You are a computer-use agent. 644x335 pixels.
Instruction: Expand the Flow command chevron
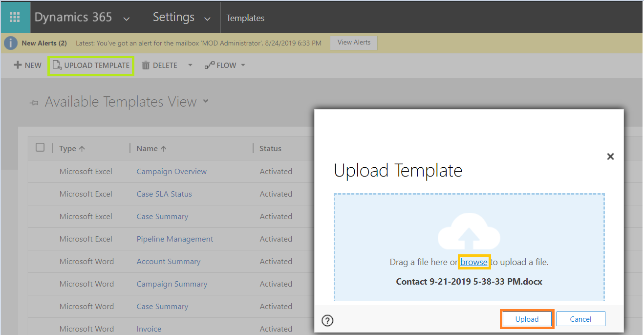click(x=242, y=65)
